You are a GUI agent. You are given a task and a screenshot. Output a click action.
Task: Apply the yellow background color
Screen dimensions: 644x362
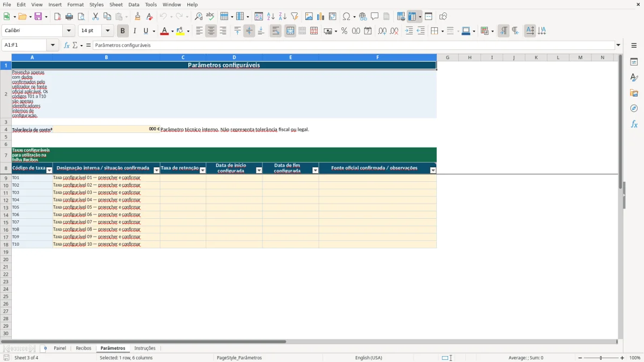tap(180, 31)
